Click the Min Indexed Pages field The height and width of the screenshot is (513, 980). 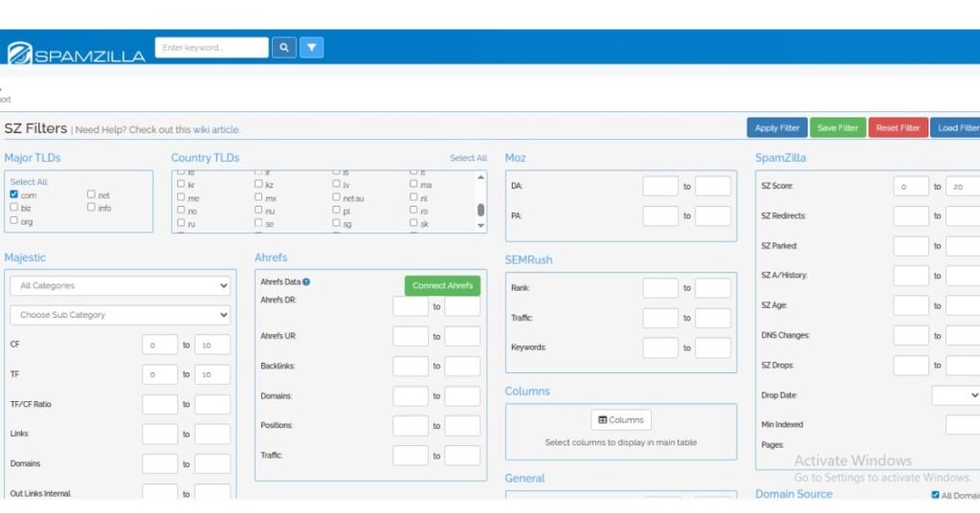(963, 425)
